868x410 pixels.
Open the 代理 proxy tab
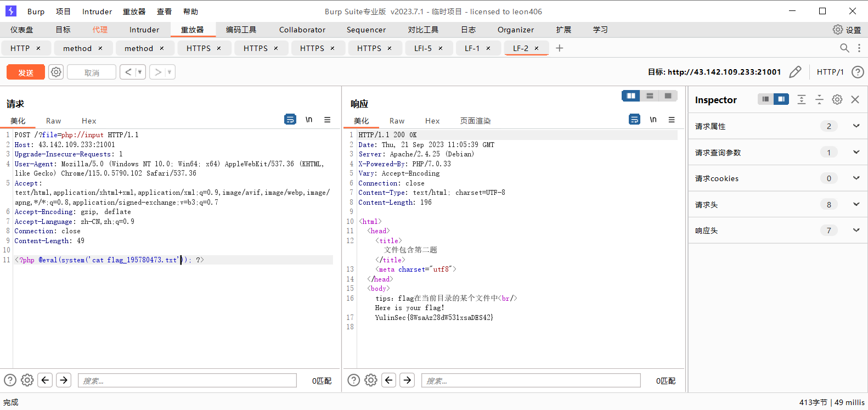pyautogui.click(x=100, y=30)
